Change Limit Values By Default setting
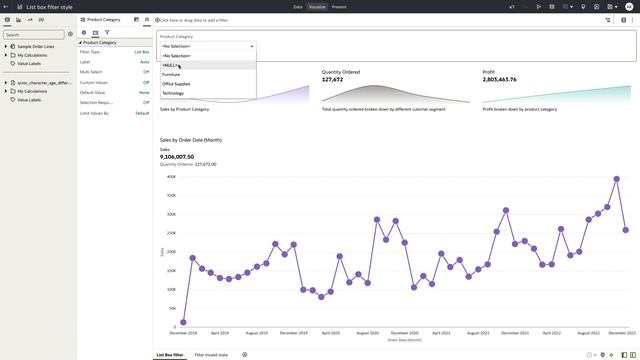This screenshot has width=640, height=360. 142,113
